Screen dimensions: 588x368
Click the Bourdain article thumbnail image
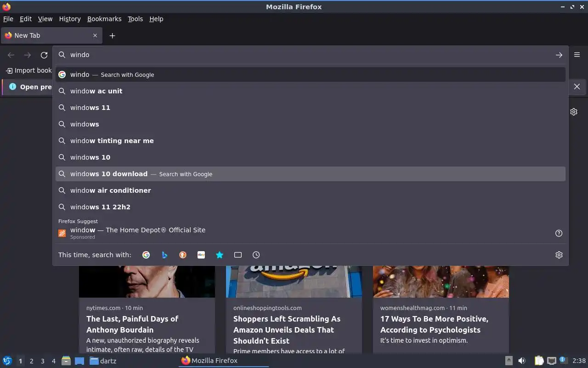[x=147, y=282]
